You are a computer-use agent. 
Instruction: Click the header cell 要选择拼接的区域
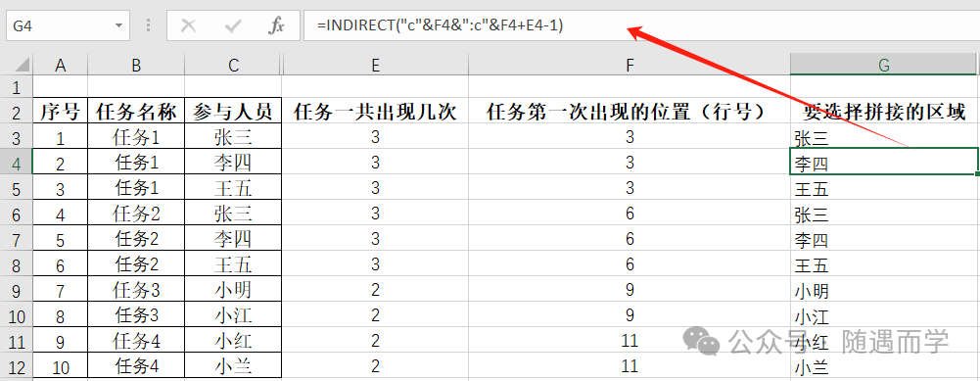[884, 112]
